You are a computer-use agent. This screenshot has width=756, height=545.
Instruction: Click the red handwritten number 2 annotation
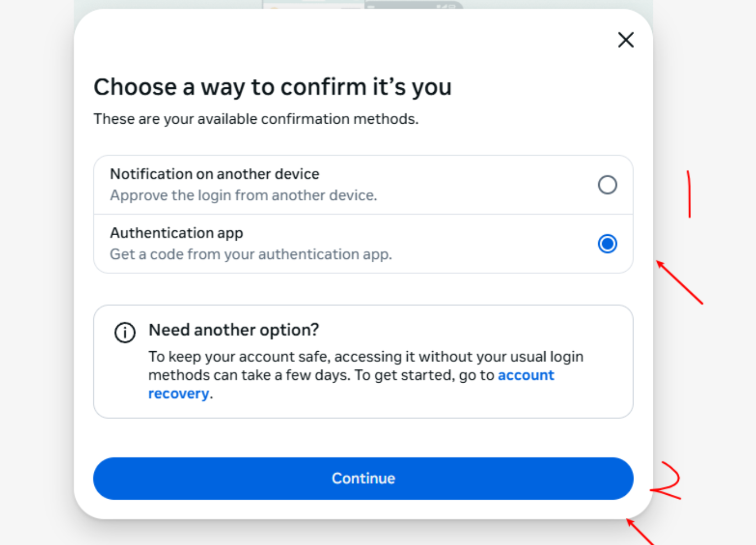[667, 480]
